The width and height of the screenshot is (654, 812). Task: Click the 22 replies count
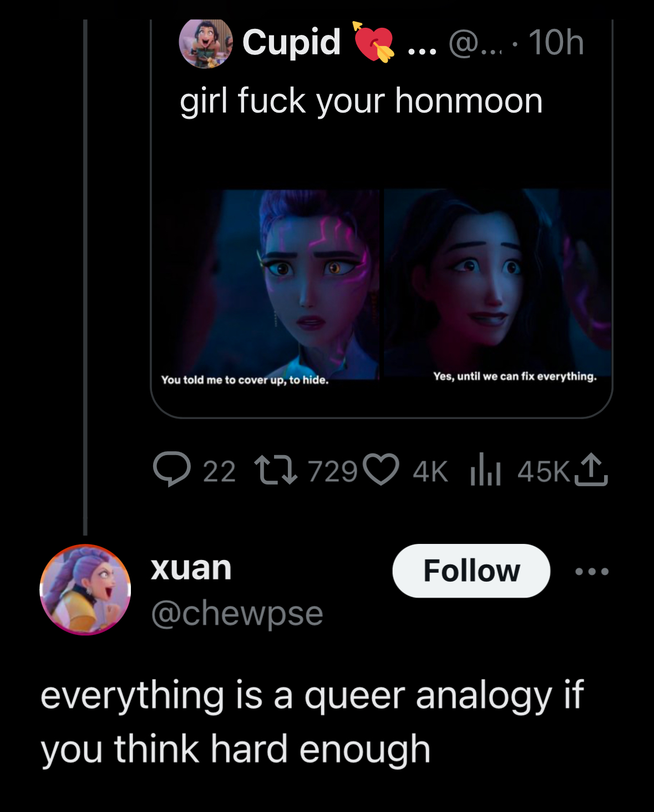[219, 472]
